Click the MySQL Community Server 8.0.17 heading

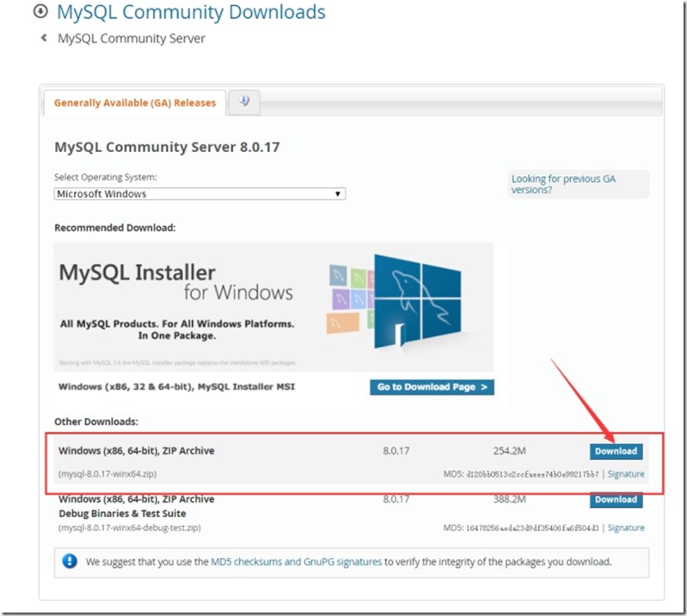[x=167, y=147]
